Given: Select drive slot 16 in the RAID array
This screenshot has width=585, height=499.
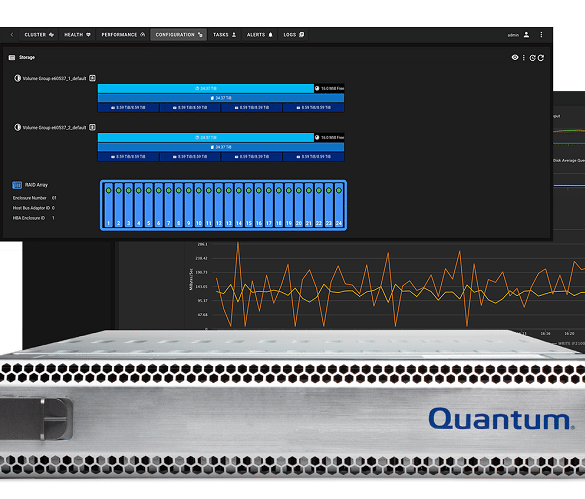Looking at the screenshot, I should tap(259, 205).
